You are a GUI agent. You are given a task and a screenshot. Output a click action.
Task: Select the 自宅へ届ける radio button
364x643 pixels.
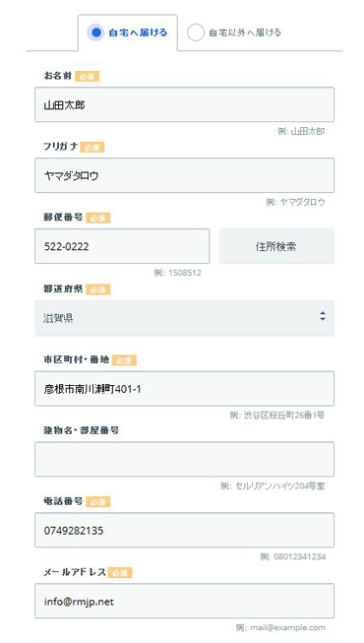(96, 32)
